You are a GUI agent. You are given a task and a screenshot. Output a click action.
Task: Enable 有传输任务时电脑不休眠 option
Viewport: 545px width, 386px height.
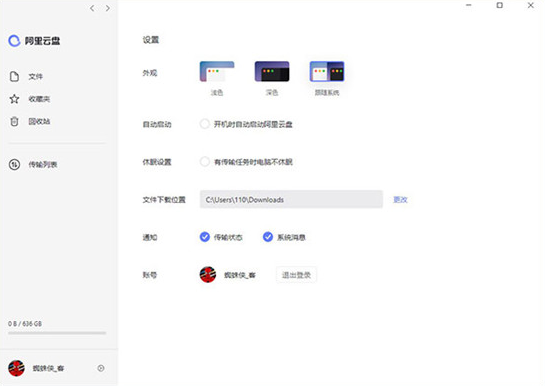point(205,162)
